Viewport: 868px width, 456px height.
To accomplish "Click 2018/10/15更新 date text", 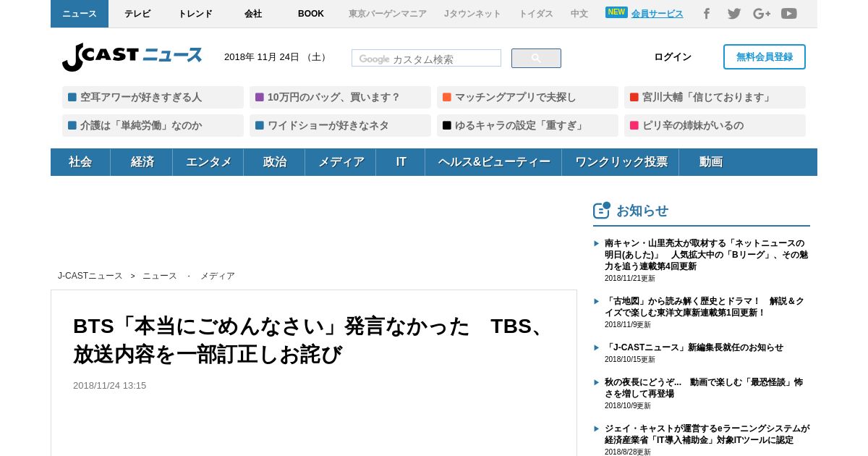I will tap(630, 360).
